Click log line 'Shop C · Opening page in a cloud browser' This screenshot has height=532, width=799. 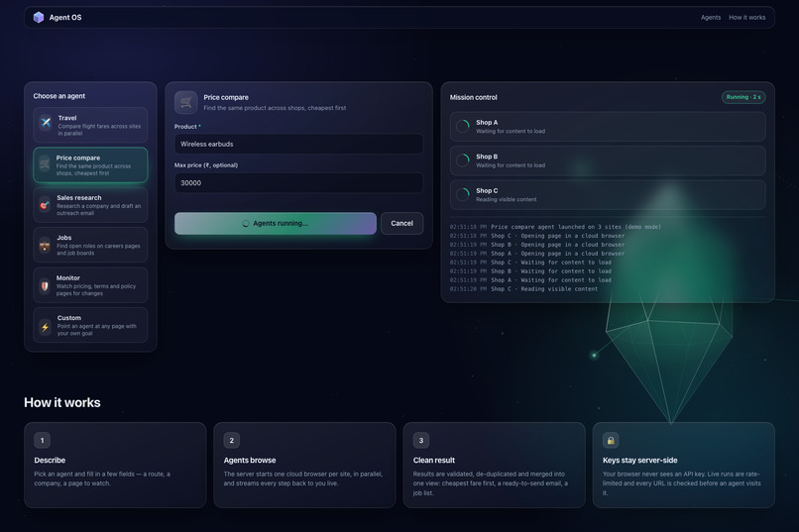point(537,236)
